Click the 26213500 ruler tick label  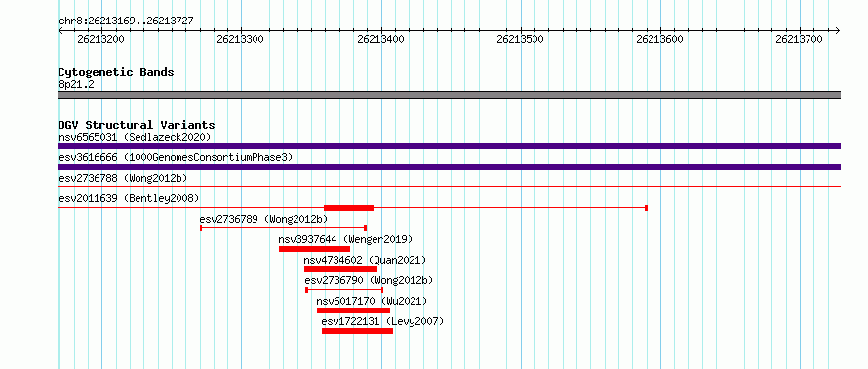(520, 39)
